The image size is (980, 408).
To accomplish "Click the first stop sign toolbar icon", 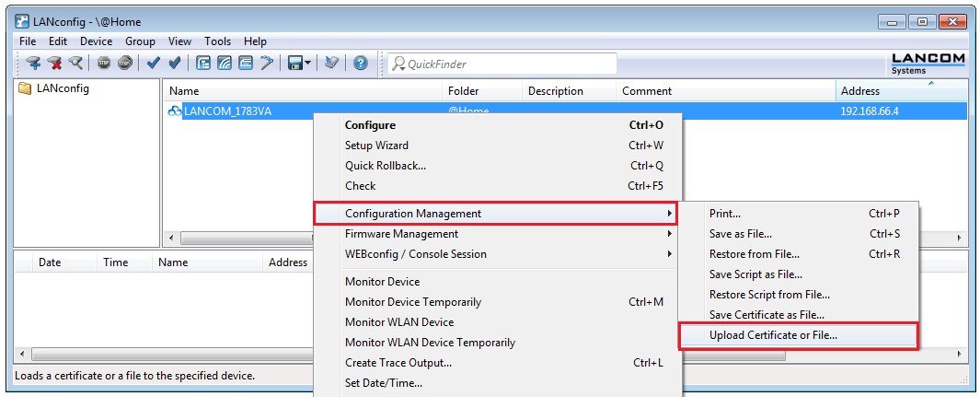I will [104, 64].
